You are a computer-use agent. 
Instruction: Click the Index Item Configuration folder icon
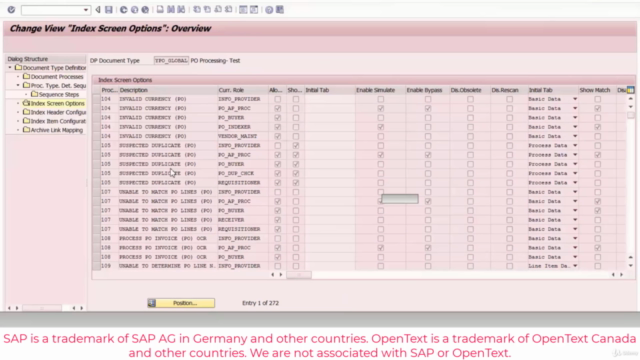pyautogui.click(x=27, y=121)
